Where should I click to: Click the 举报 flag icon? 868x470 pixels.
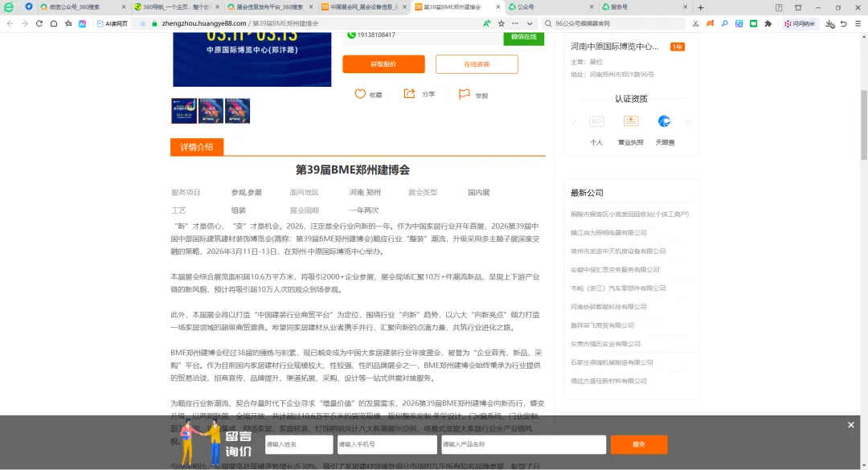[x=464, y=95]
